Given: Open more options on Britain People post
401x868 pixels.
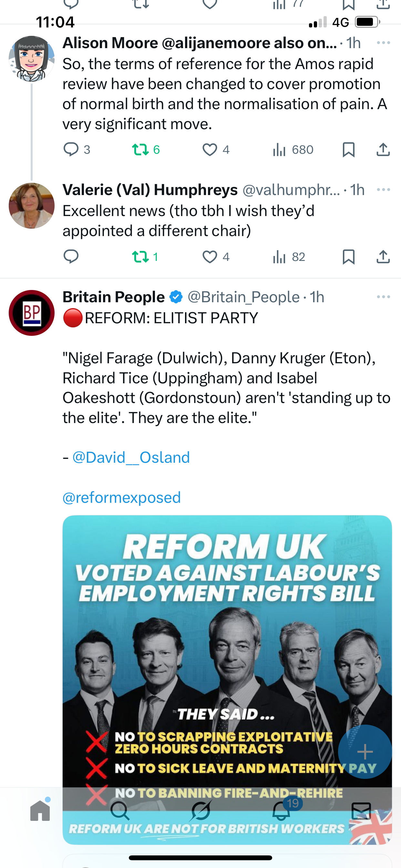Looking at the screenshot, I should (x=384, y=297).
